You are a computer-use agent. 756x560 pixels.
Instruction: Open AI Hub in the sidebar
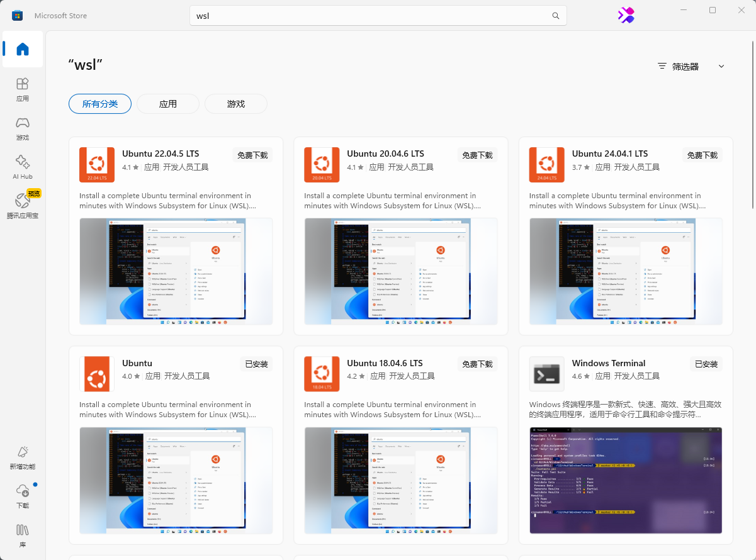23,167
